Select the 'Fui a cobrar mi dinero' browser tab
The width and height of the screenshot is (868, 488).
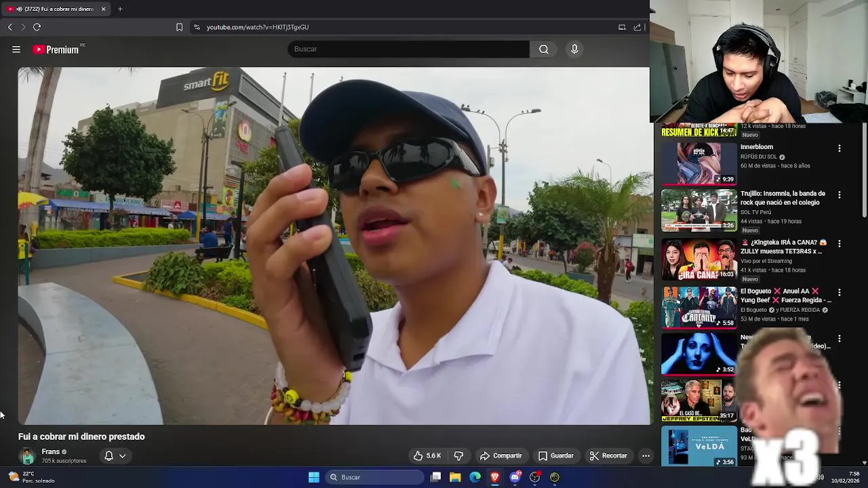pyautogui.click(x=56, y=9)
